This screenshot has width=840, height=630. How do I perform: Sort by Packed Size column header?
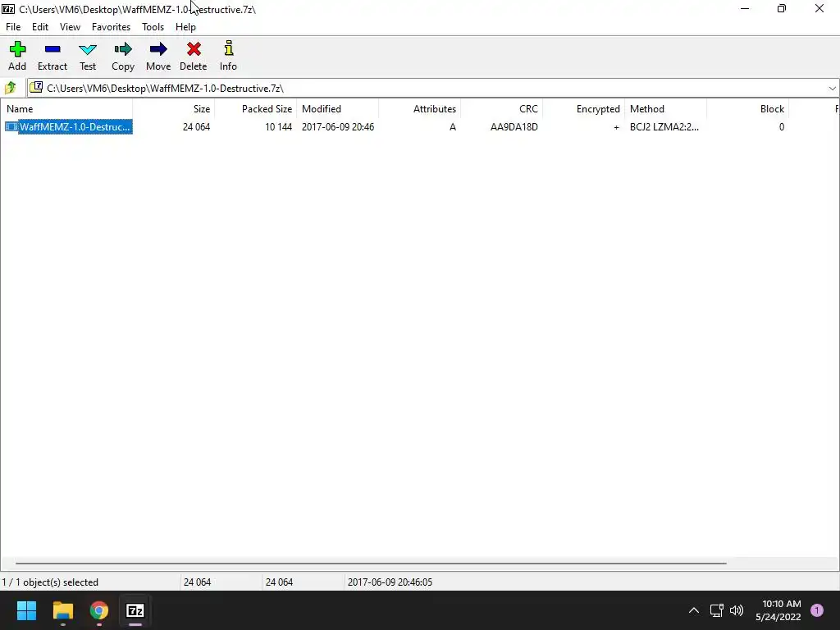(x=256, y=109)
